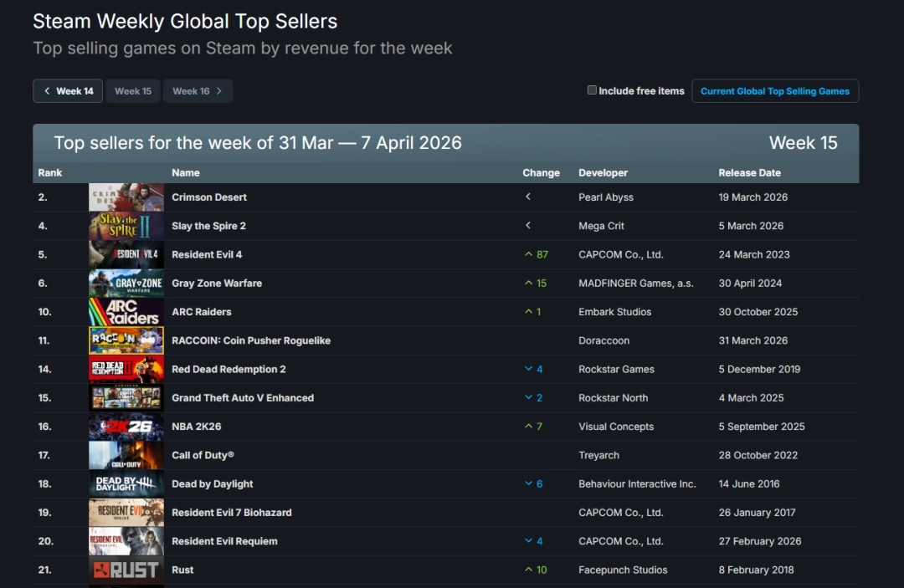This screenshot has height=588, width=904.
Task: Enable the Include free items checkbox
Action: [x=592, y=90]
